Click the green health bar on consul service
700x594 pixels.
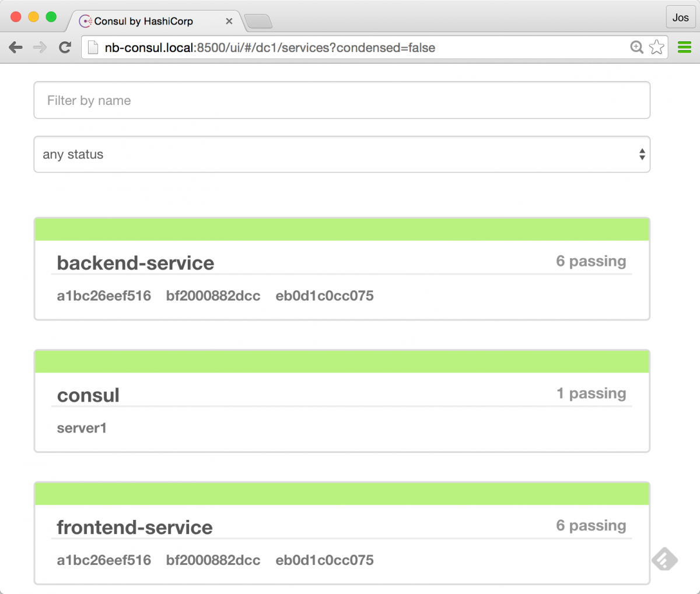tap(342, 361)
